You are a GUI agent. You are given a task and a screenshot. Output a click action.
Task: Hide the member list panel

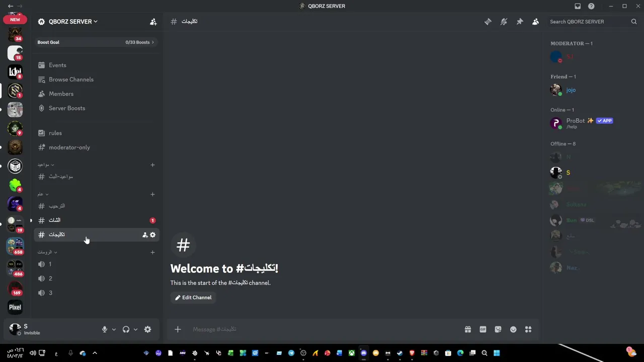click(535, 22)
